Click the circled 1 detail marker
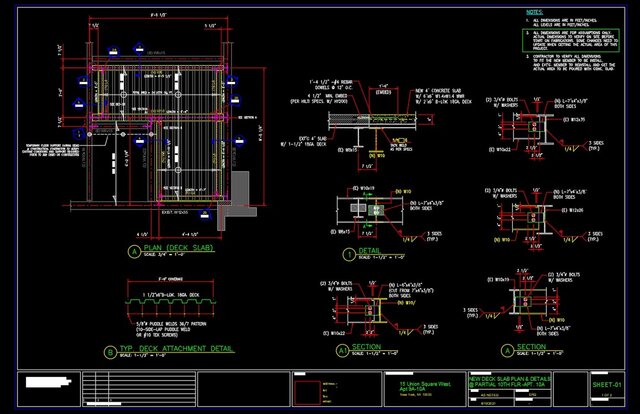This screenshot has height=414, width=640. pyautogui.click(x=349, y=255)
